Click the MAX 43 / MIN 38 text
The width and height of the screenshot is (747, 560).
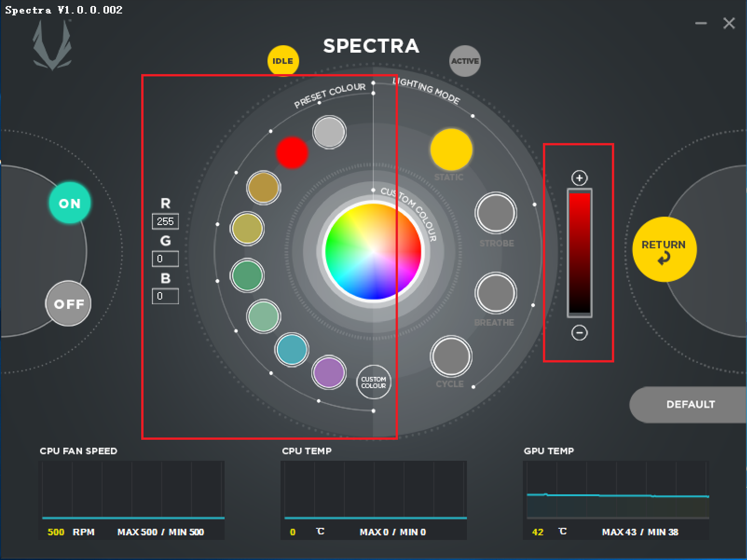pos(640,532)
